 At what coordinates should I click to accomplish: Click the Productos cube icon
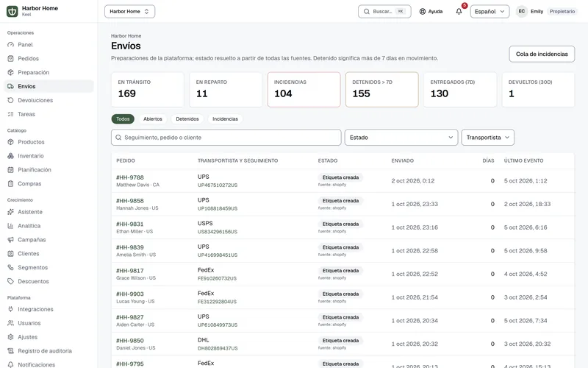coord(10,142)
